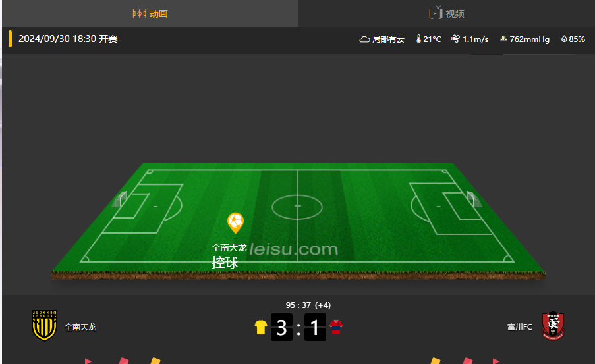Click the 富川FC team crest logo
595x364 pixels.
pyautogui.click(x=553, y=326)
